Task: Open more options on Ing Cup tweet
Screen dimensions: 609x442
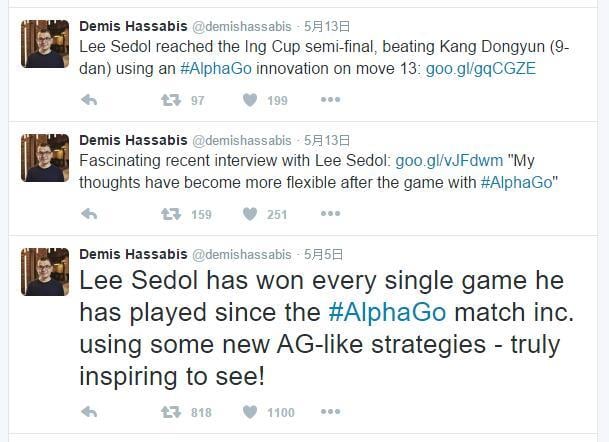Action: tap(331, 100)
